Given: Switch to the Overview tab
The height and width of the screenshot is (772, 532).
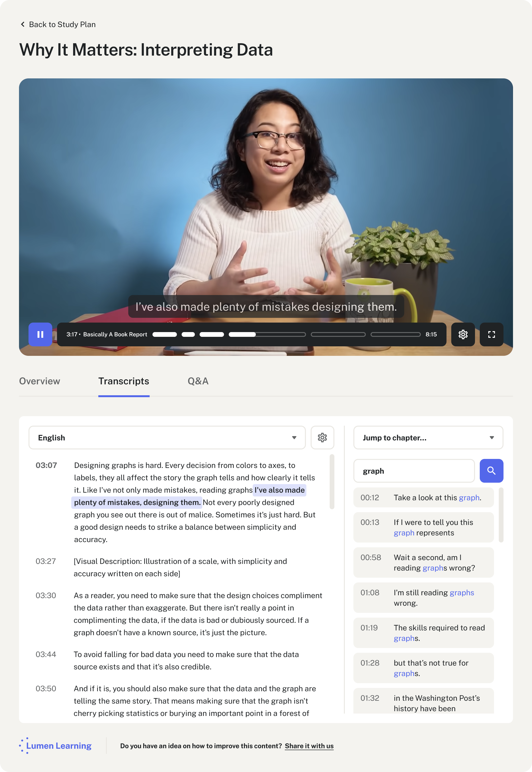Looking at the screenshot, I should pos(39,381).
